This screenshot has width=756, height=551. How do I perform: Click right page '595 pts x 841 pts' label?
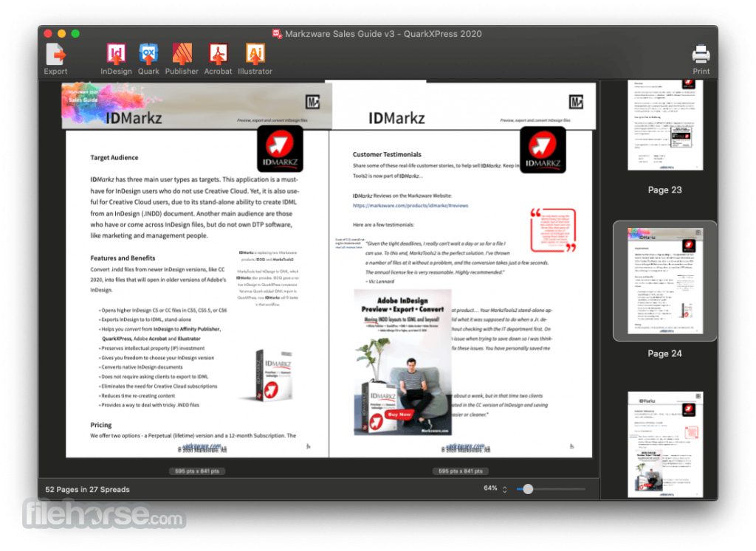point(461,471)
